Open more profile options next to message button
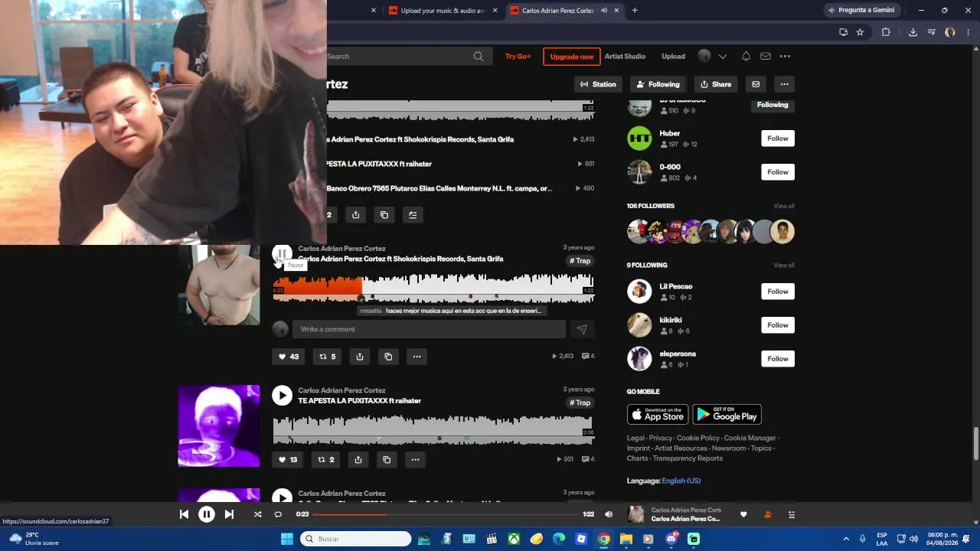This screenshot has height=551, width=980. (x=784, y=84)
